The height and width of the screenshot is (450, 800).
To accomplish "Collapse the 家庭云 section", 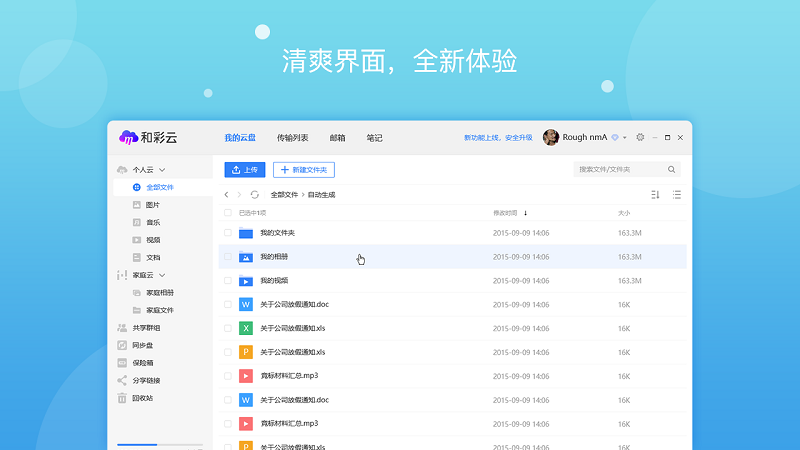I will [x=162, y=274].
